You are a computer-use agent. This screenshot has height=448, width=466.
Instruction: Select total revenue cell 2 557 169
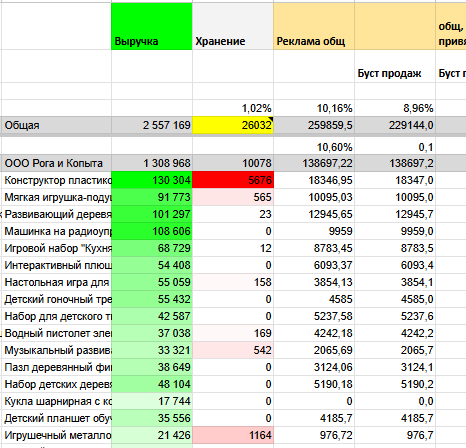tap(152, 125)
